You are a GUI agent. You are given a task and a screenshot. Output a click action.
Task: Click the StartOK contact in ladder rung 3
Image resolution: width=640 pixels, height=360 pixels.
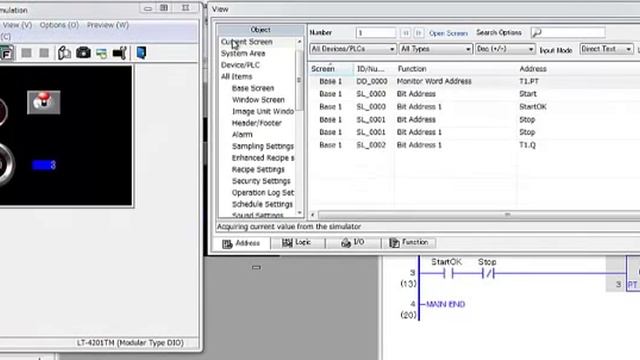click(x=448, y=273)
